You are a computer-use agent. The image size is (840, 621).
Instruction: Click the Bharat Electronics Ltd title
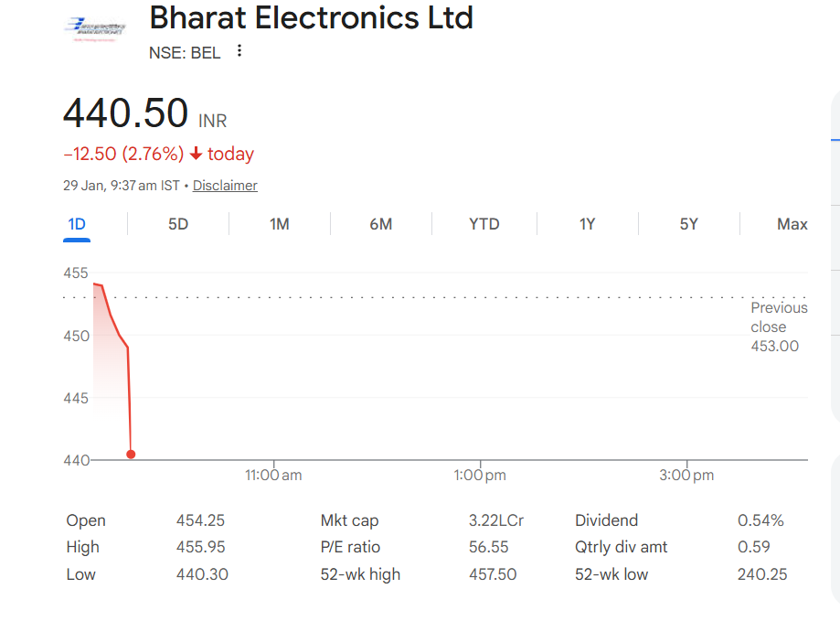(x=311, y=17)
